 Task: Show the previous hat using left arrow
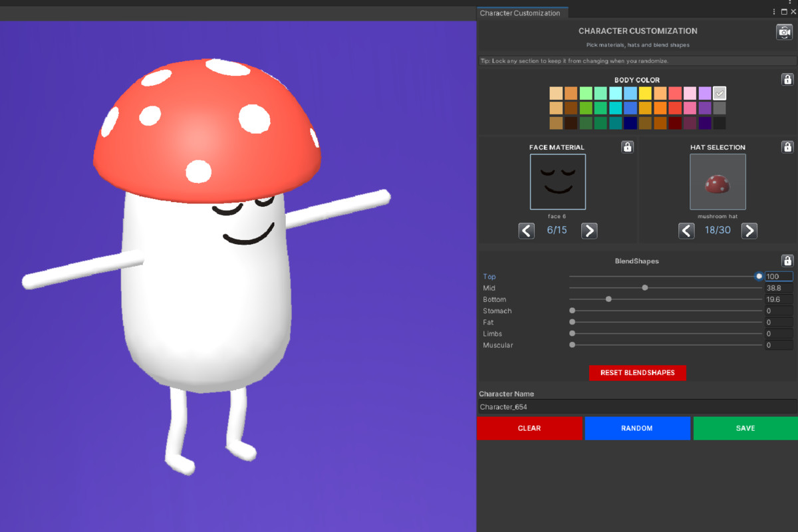[686, 230]
